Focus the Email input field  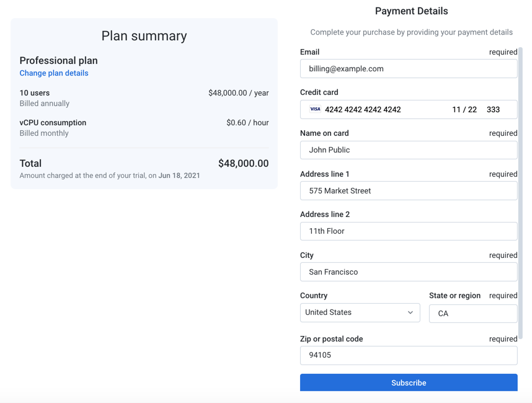pos(408,69)
